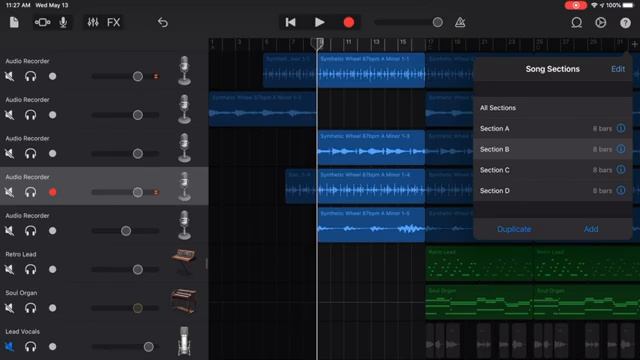Select the Lead Vocals track header name
This screenshot has height=360, width=640.
point(22,331)
